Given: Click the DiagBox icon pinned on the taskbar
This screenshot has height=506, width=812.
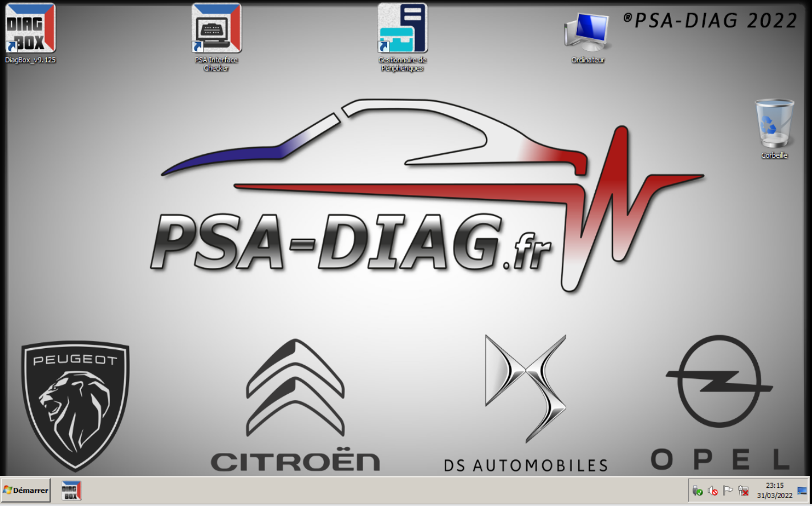Looking at the screenshot, I should 71,491.
